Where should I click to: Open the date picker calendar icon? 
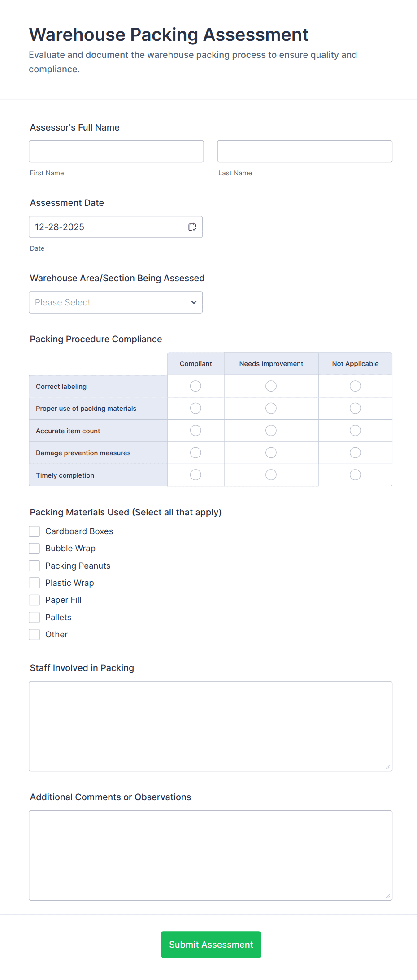[x=192, y=226]
